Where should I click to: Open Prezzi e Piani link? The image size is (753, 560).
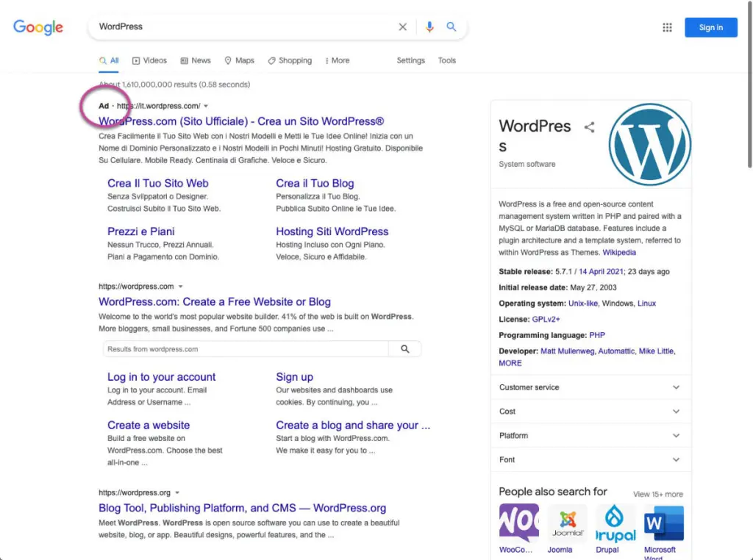pos(140,231)
